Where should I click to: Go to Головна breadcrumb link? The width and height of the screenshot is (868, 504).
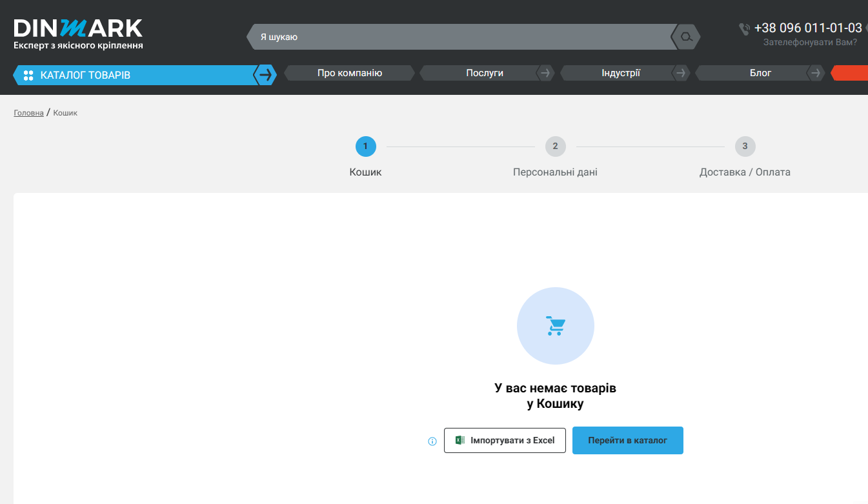click(x=29, y=113)
